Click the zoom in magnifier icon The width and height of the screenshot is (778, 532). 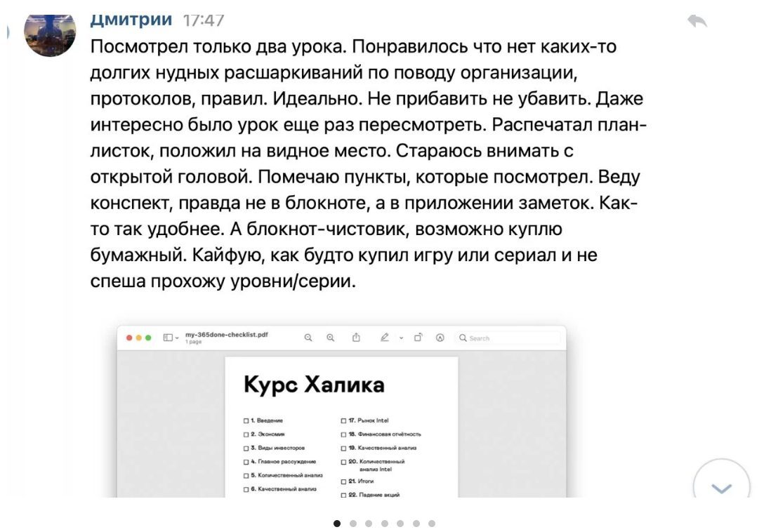[331, 338]
